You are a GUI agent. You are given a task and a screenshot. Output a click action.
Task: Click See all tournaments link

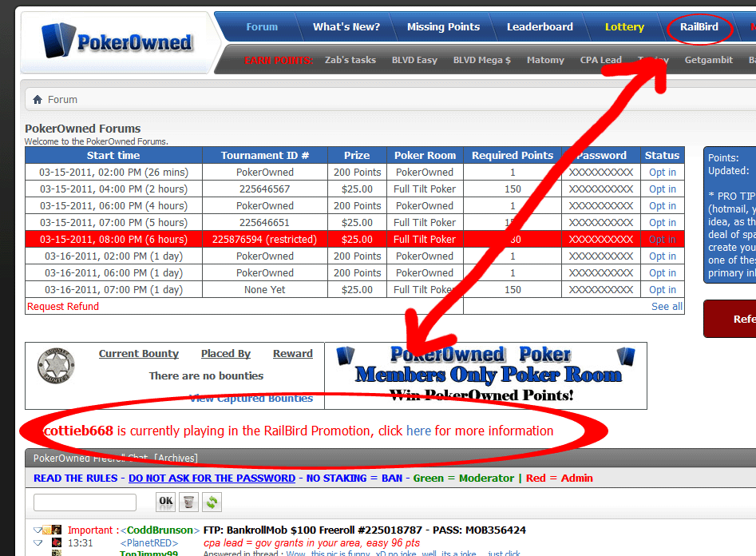tap(667, 307)
